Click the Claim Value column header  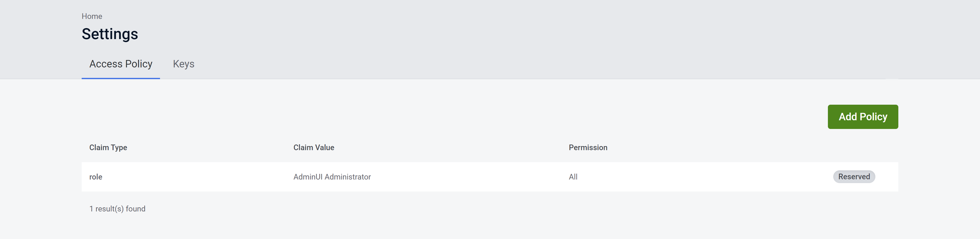(x=314, y=147)
